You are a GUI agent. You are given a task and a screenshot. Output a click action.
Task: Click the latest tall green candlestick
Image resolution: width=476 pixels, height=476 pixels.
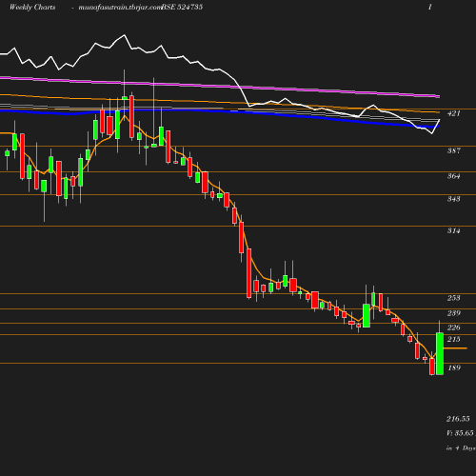click(x=440, y=353)
